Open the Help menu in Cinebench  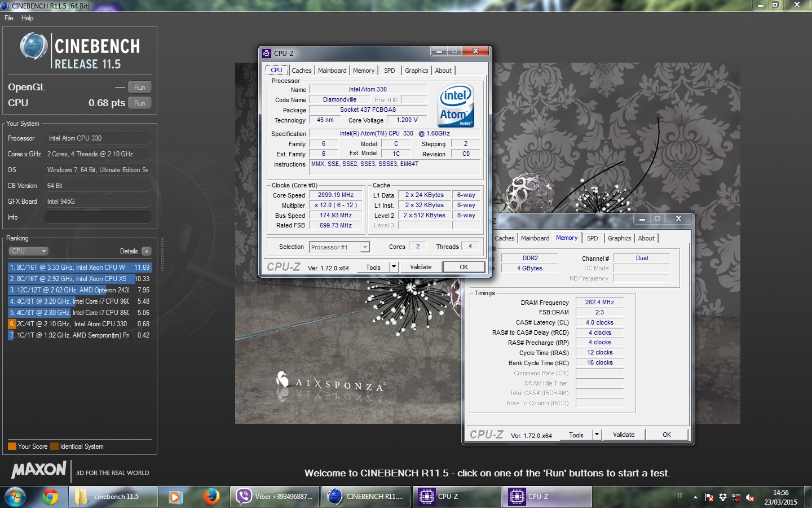(28, 18)
